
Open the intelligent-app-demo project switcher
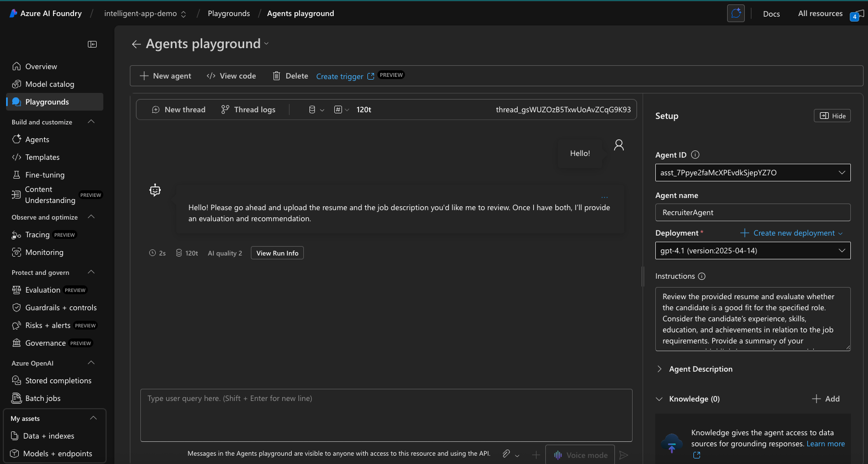tap(145, 13)
